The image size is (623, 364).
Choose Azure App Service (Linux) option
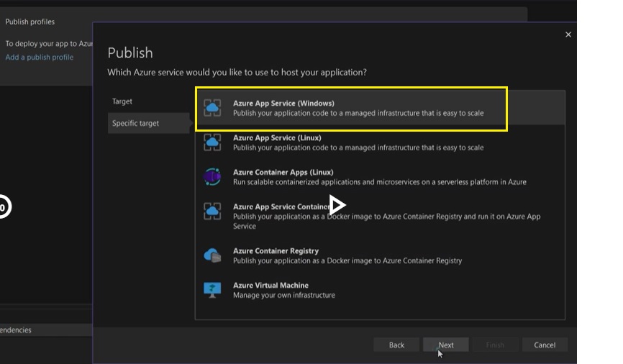pos(380,142)
